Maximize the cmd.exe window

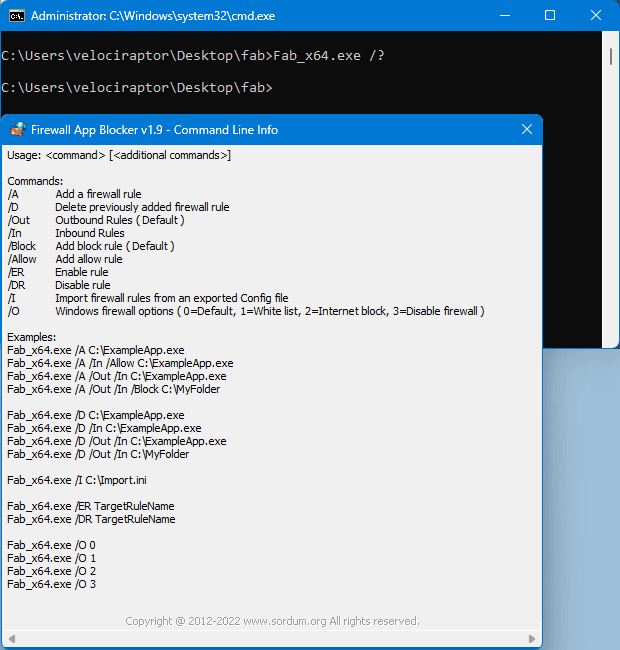[x=550, y=15]
